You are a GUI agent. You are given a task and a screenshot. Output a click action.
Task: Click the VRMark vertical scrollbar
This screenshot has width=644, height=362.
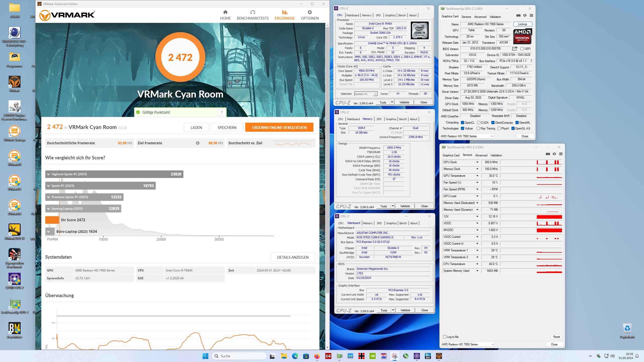327,160
